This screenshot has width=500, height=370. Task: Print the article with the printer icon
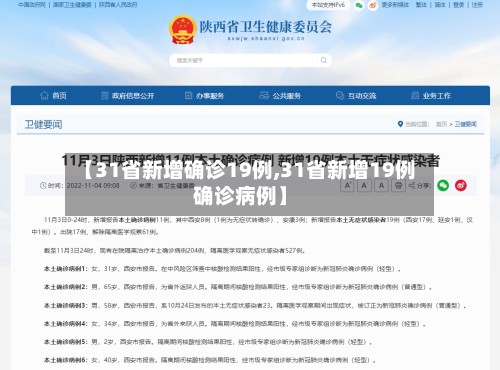pos(399,185)
